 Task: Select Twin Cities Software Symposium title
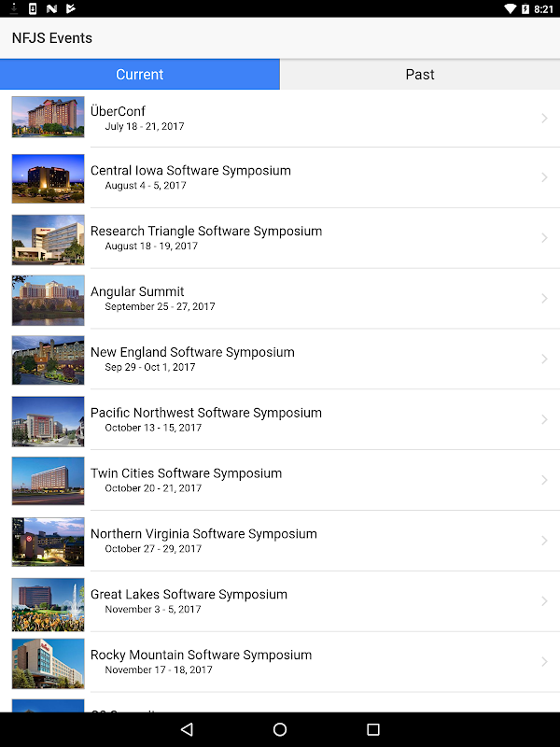pos(186,473)
